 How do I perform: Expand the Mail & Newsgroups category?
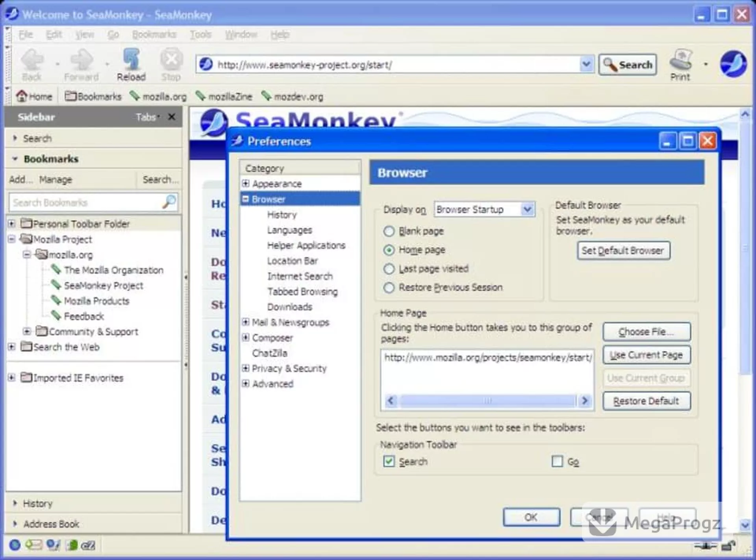tap(246, 322)
